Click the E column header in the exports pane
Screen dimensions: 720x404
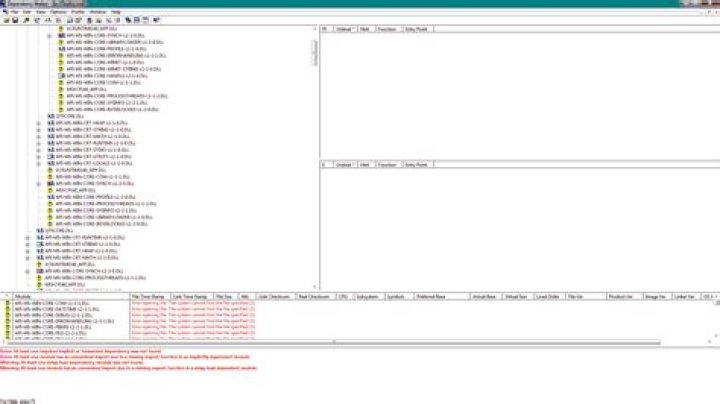[326, 164]
